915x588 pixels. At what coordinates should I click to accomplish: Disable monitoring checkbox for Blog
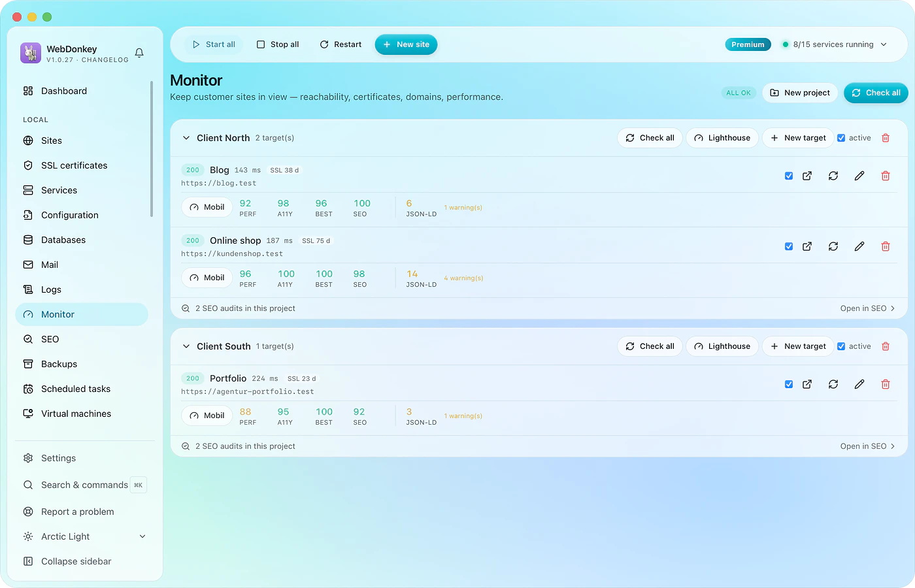(789, 176)
